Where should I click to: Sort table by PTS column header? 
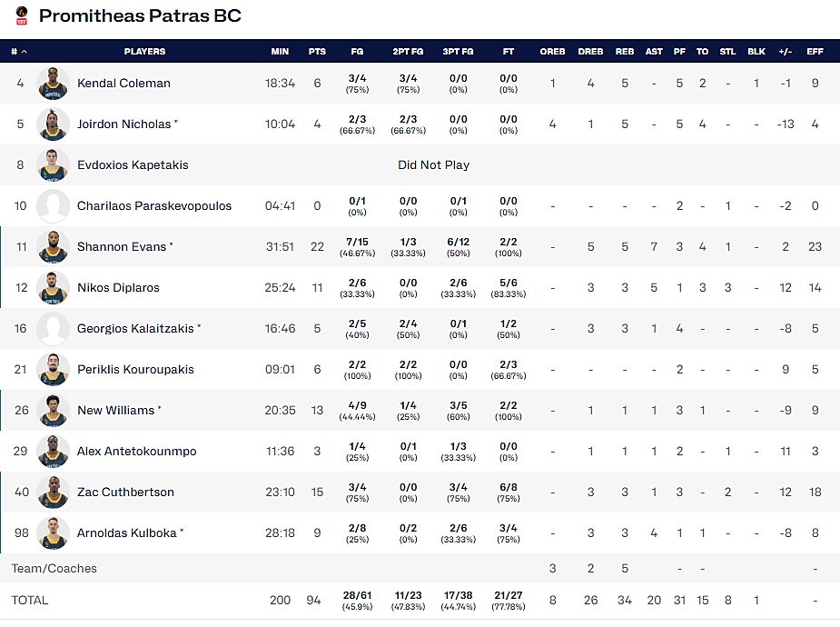[317, 52]
